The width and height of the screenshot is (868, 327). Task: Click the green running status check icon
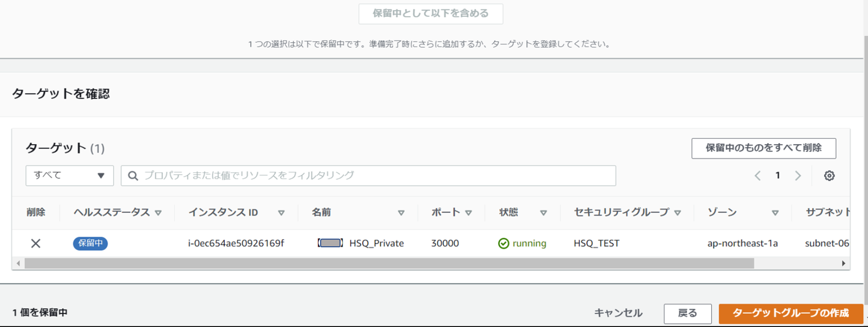click(503, 243)
